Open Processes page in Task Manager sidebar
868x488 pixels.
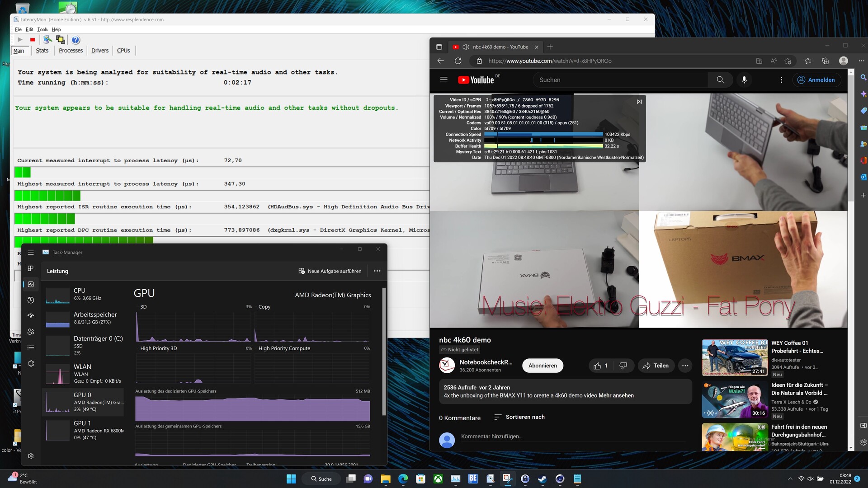click(31, 268)
